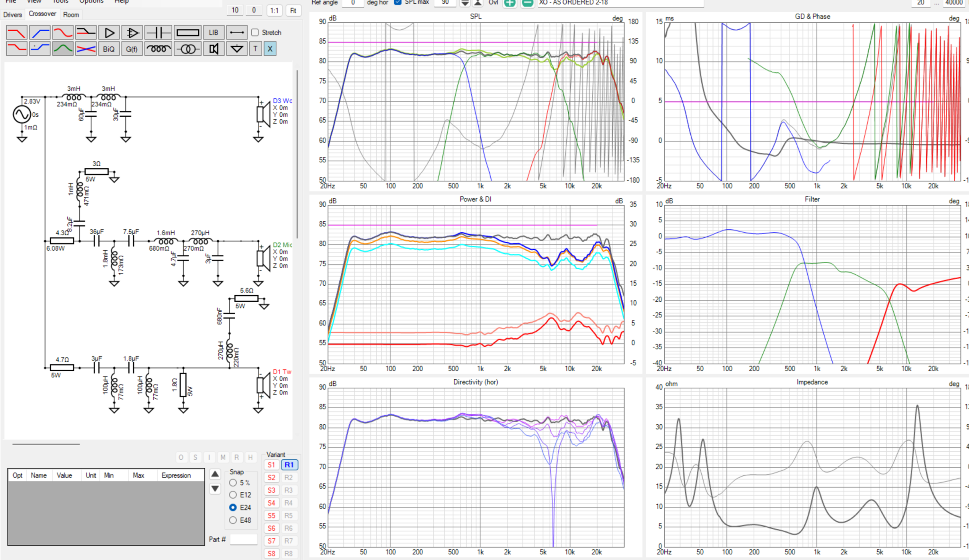Viewport: 969px width, 560px height.
Task: Open the File menu
Action: click(10, 1)
